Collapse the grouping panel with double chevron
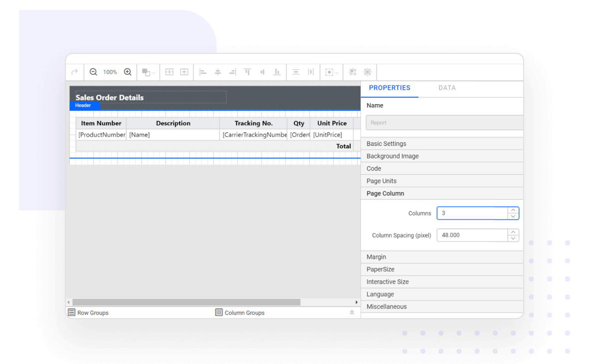589x364 pixels. [352, 312]
